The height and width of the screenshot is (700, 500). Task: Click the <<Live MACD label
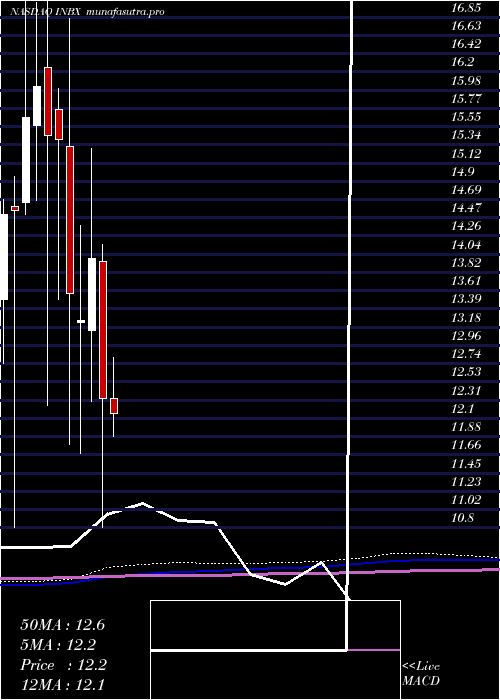click(x=421, y=674)
